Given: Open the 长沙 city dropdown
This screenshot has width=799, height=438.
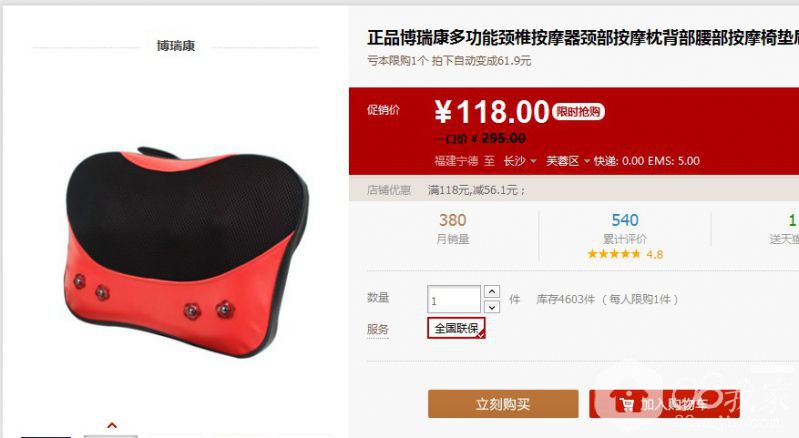Looking at the screenshot, I should [520, 161].
